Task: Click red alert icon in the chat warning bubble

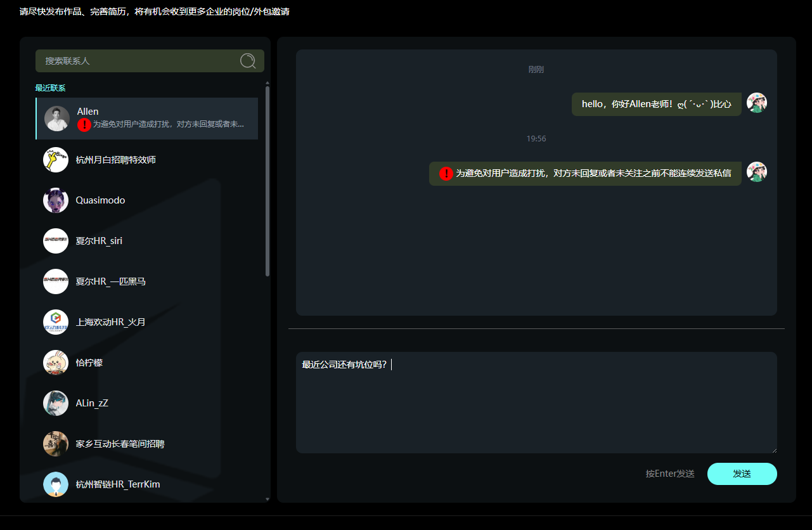Action: (446, 173)
